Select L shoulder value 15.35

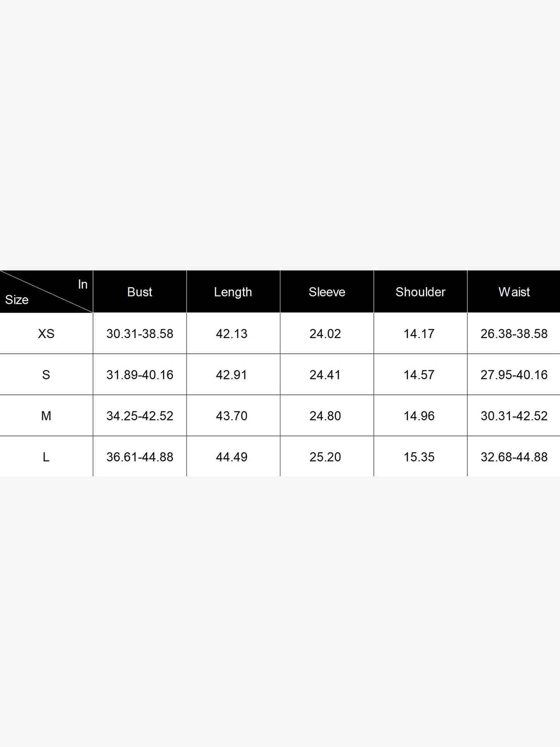click(x=419, y=457)
